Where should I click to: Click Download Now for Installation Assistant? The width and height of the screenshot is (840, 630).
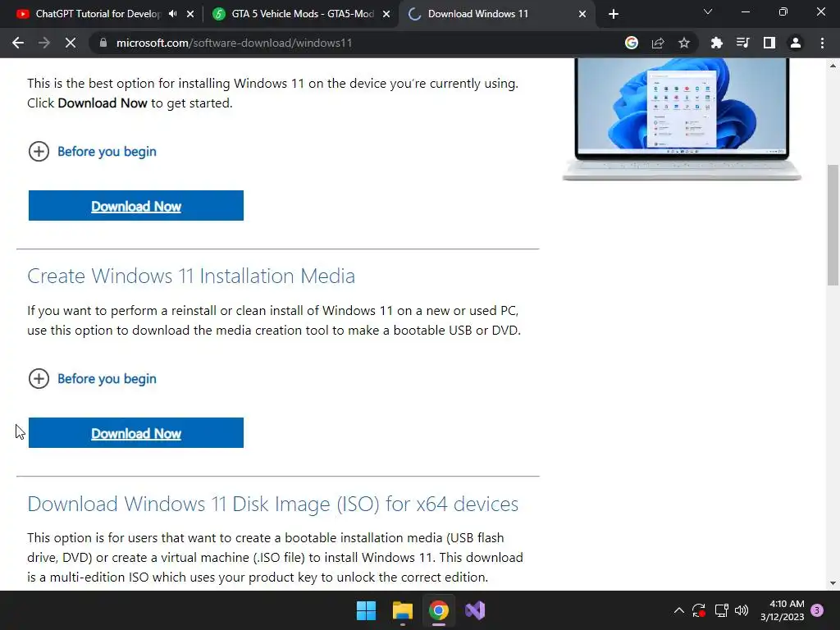136,206
